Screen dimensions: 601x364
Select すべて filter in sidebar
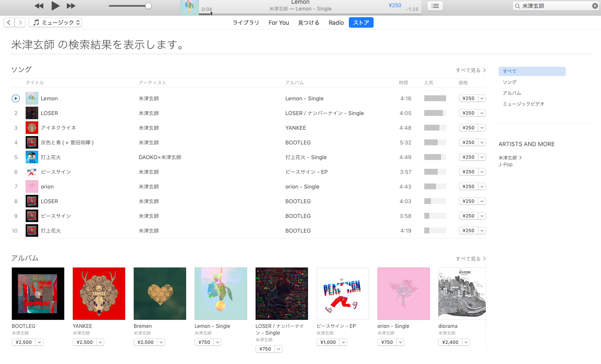[x=532, y=71]
